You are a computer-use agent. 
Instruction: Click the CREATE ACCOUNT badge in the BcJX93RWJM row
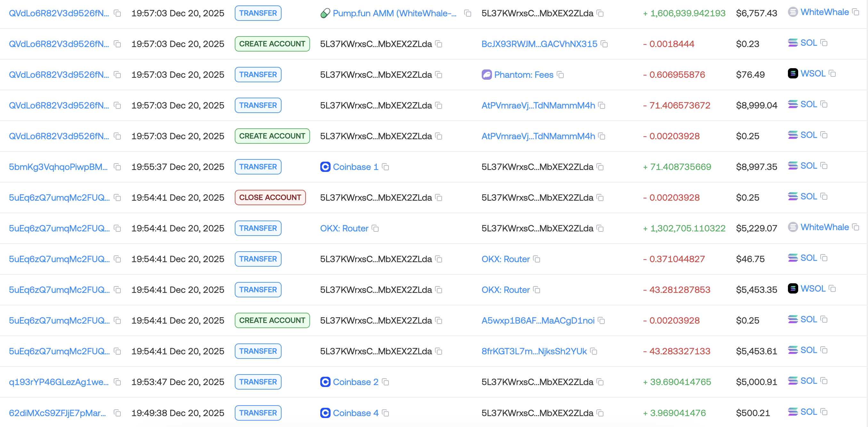[272, 44]
